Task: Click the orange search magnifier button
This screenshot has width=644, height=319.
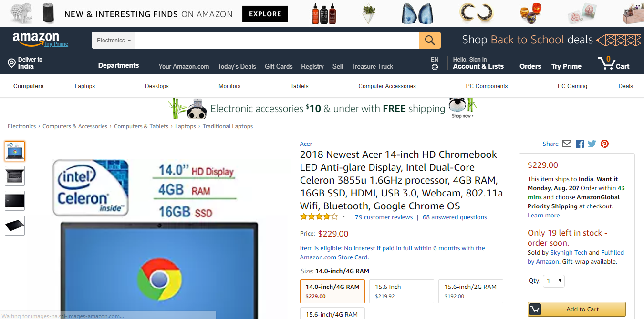Action: tap(430, 41)
